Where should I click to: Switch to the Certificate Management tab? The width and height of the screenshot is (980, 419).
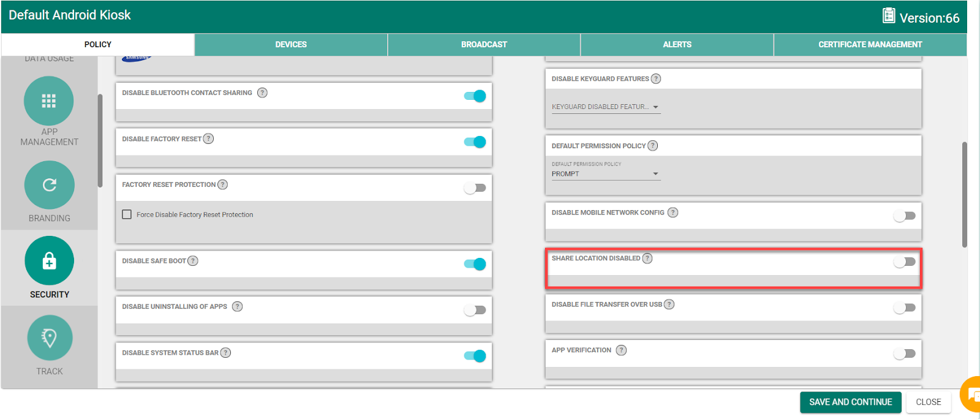coord(870,45)
